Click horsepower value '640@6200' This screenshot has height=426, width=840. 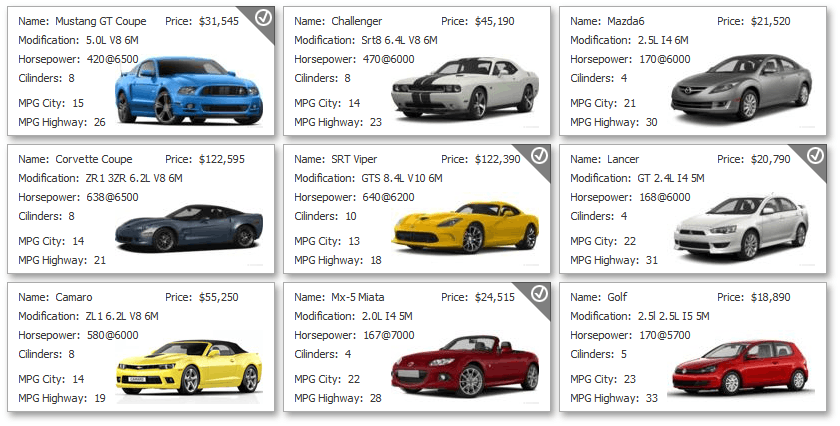[x=389, y=197]
